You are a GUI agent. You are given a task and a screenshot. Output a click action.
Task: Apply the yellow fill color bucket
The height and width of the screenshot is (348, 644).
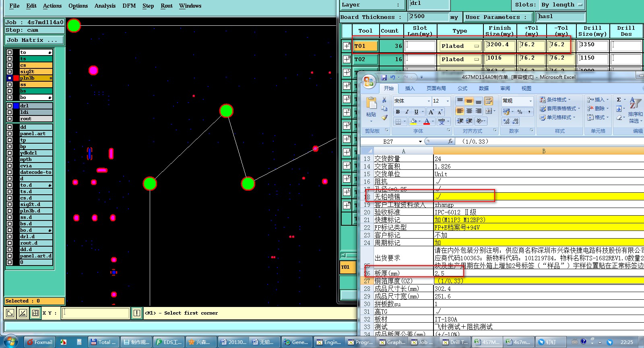[x=413, y=121]
